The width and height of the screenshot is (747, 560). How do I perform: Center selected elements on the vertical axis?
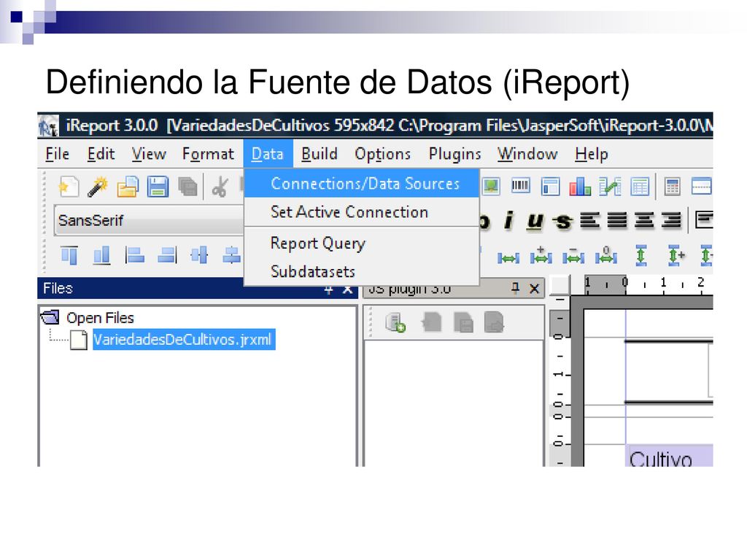click(199, 255)
